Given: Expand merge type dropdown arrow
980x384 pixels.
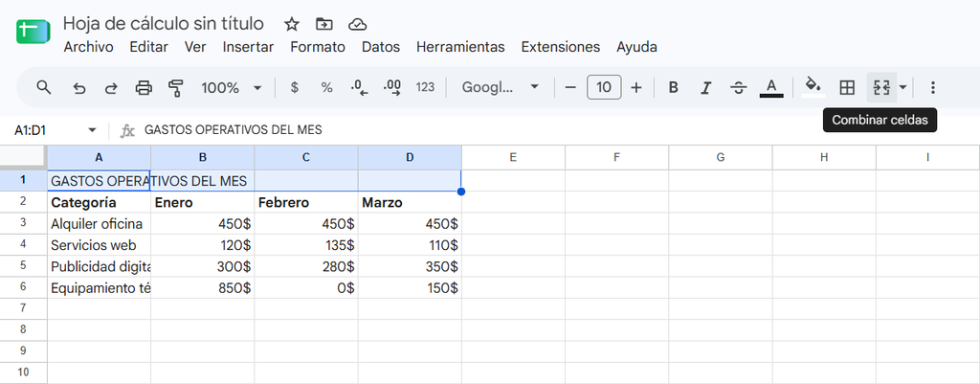Looking at the screenshot, I should click(x=902, y=87).
